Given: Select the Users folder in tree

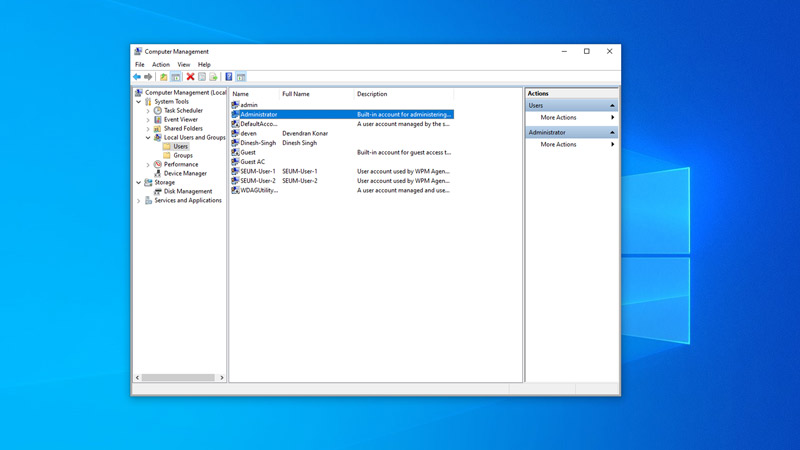Looking at the screenshot, I should tap(180, 146).
